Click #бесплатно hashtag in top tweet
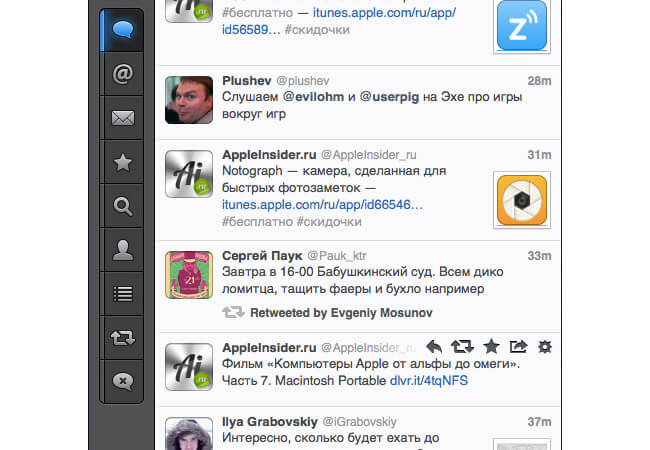Screen dimensions: 650x450 (x=257, y=13)
